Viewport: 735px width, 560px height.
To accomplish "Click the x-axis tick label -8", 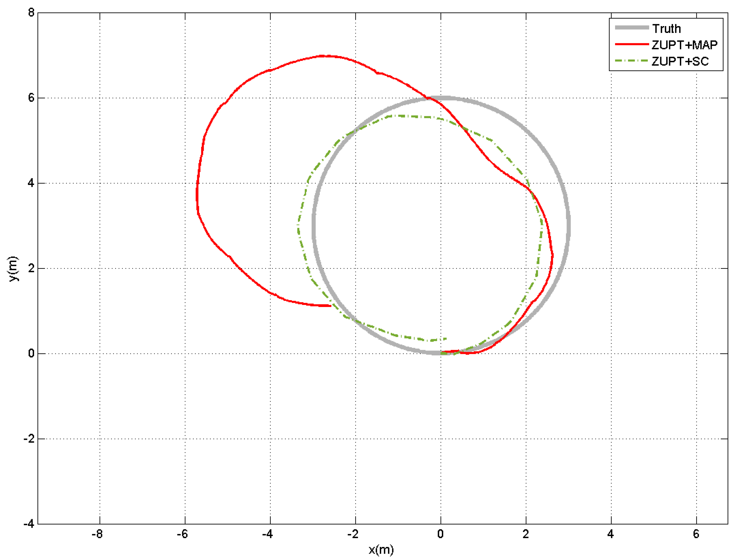I will click(x=97, y=534).
